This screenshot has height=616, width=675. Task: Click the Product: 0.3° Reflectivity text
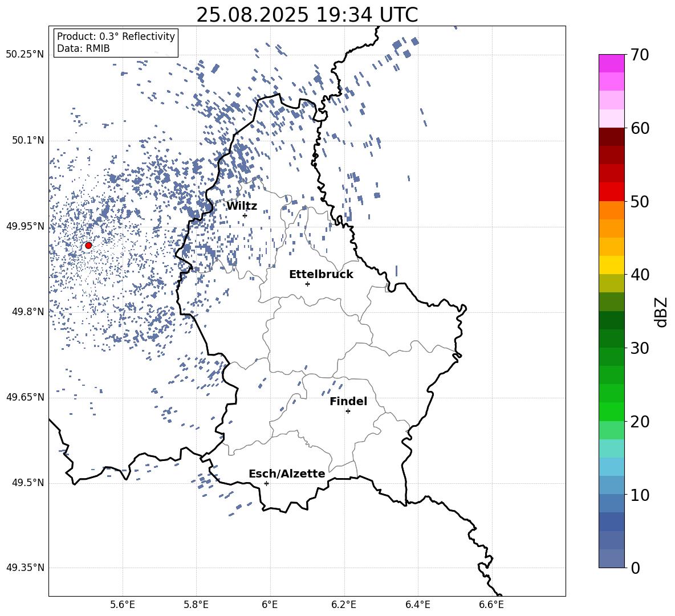116,36
